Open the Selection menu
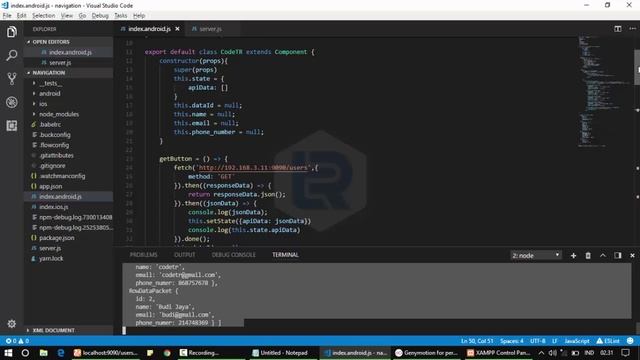This screenshot has width=640, height=360. [x=44, y=16]
